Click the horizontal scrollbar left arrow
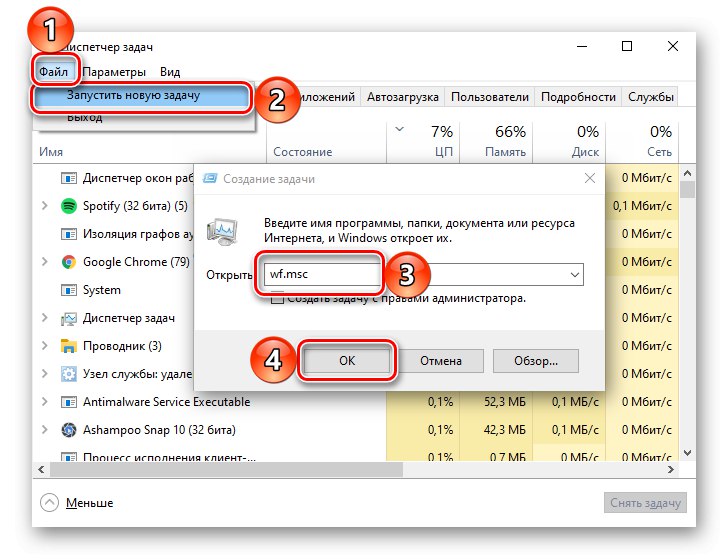Screen dimensions: 728x559 [x=41, y=469]
